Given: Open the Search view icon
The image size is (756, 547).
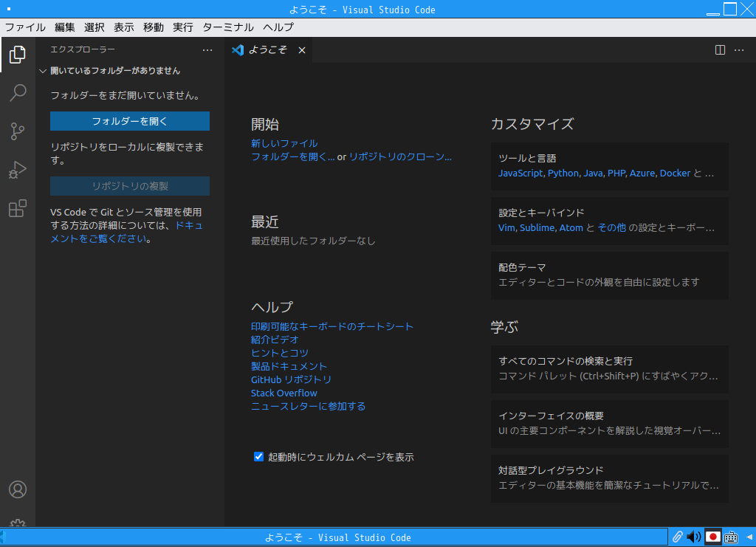Looking at the screenshot, I should [18, 93].
